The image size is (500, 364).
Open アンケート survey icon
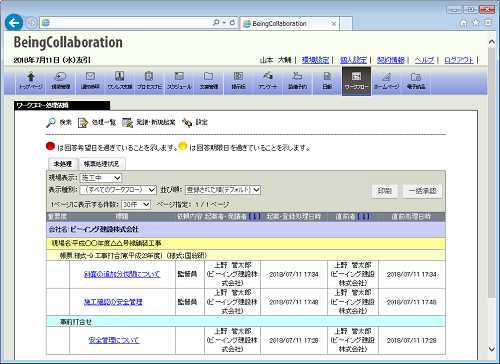[x=268, y=81]
